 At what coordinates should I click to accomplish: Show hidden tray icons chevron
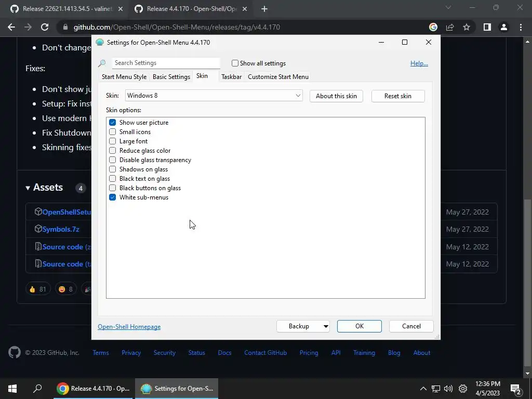coord(423,389)
